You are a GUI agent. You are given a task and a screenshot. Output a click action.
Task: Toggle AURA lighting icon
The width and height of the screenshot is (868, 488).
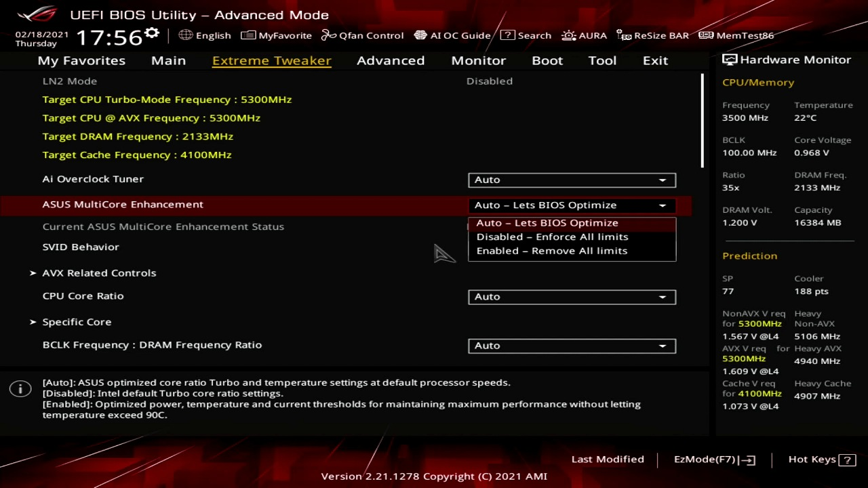pos(568,35)
